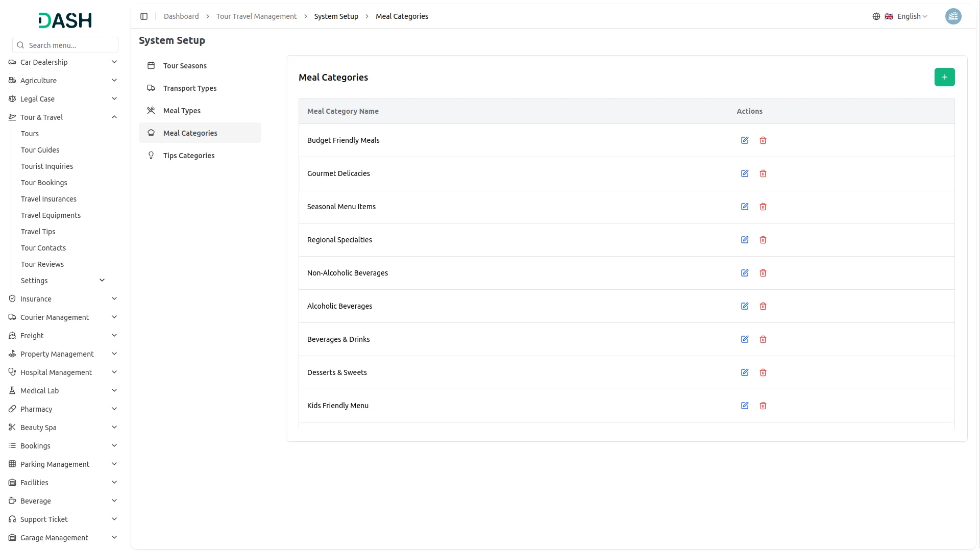This screenshot has height=551, width=980.
Task: Open the user profile avatar
Action: coord(953,16)
